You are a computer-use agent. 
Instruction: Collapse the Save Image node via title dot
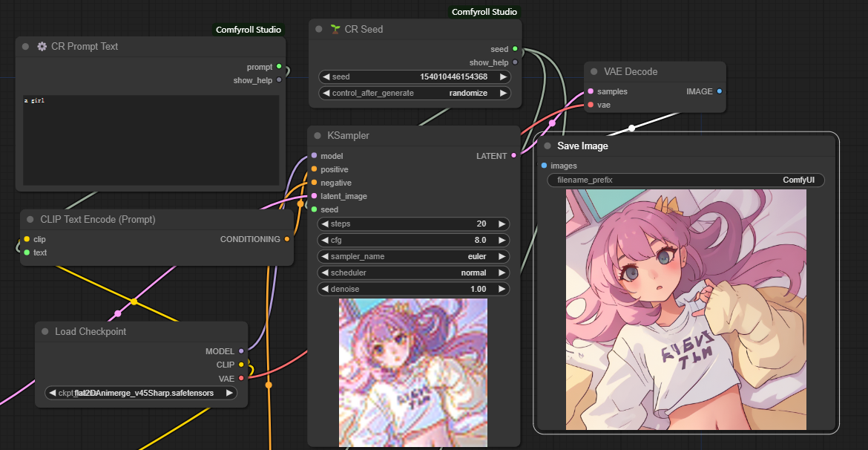(548, 146)
